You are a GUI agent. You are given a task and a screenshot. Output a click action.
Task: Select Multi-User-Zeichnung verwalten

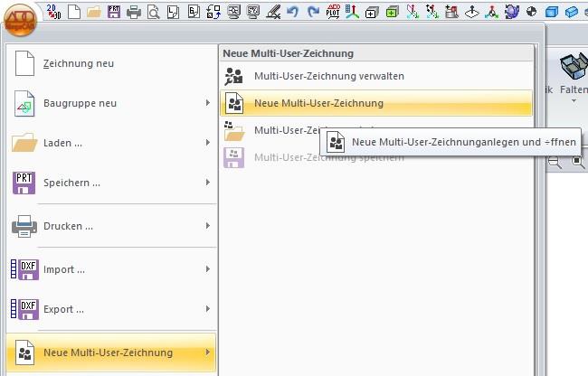pyautogui.click(x=328, y=76)
